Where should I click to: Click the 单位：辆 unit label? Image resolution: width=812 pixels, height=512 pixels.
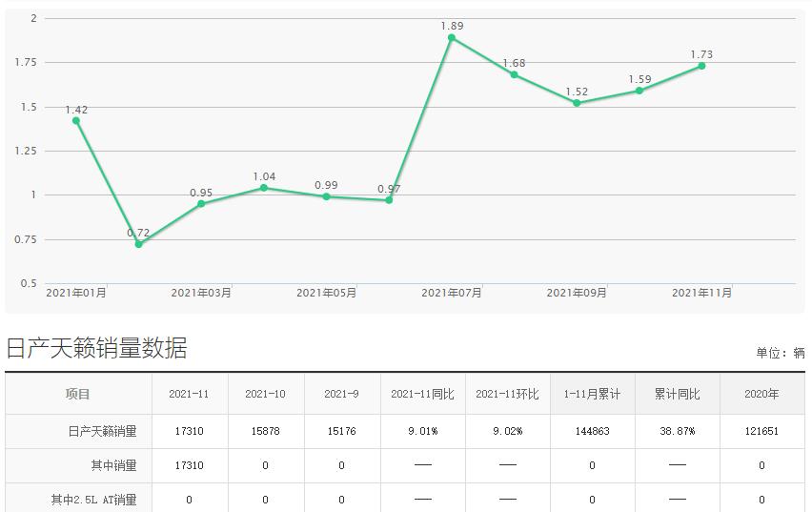(780, 353)
